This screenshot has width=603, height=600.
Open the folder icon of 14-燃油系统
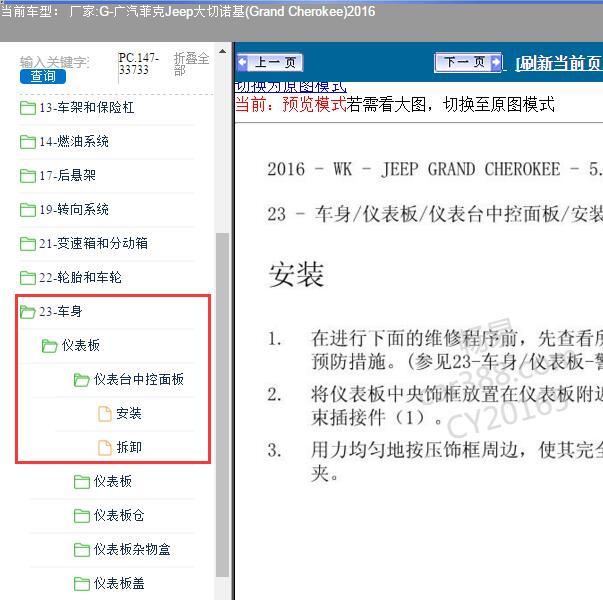coord(28,142)
